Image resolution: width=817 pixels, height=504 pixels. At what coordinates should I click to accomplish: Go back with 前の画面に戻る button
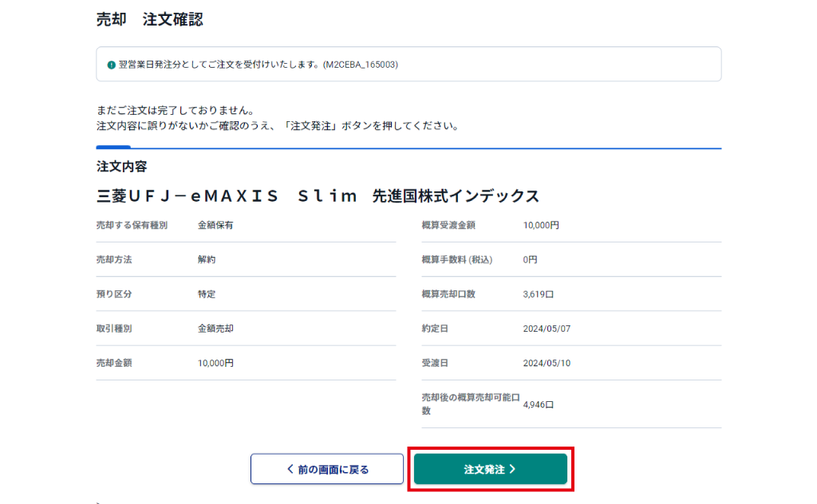(326, 469)
